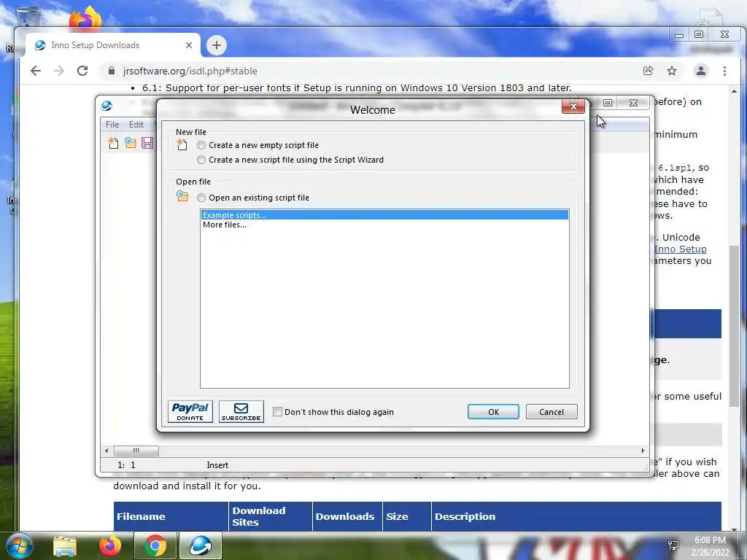Screen dimensions: 747x560
Task: Open the Inno Setup link on the page
Action: [x=681, y=249]
